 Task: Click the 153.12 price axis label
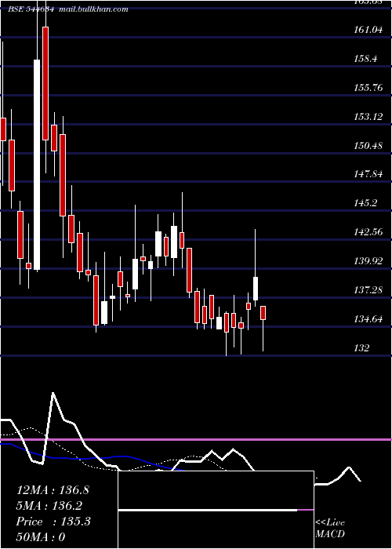[368, 117]
